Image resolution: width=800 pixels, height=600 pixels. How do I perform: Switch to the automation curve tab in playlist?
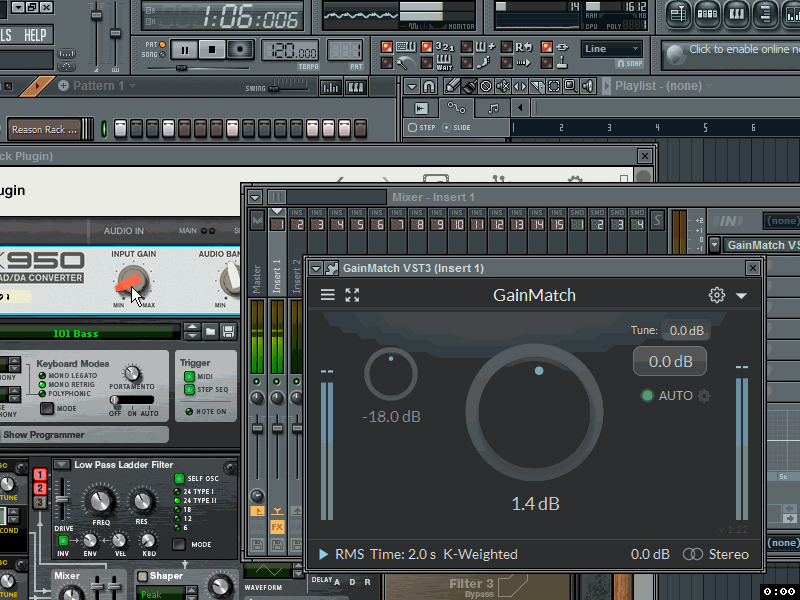456,108
